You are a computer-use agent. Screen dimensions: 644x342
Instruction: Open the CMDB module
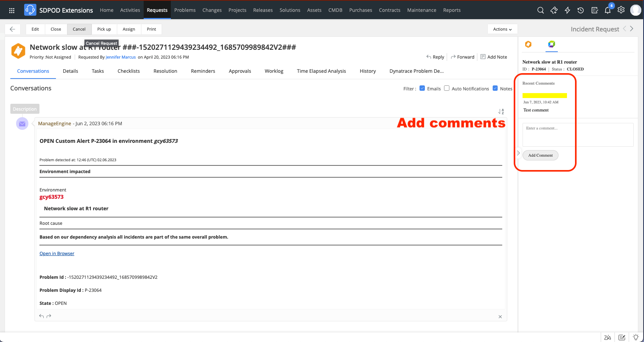click(335, 10)
